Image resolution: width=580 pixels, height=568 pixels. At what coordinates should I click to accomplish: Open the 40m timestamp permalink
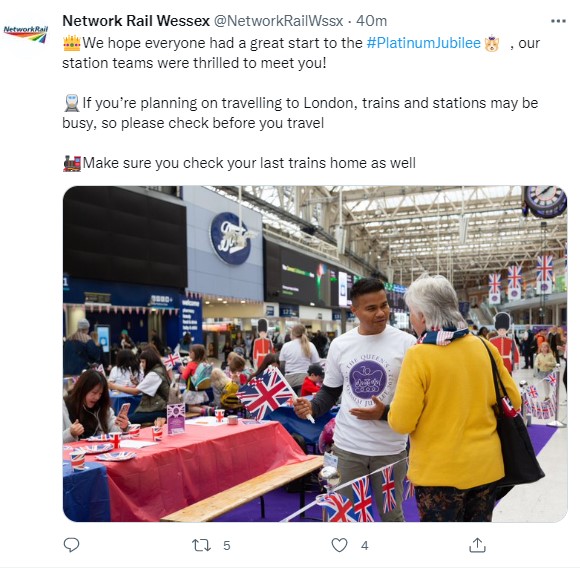point(371,21)
